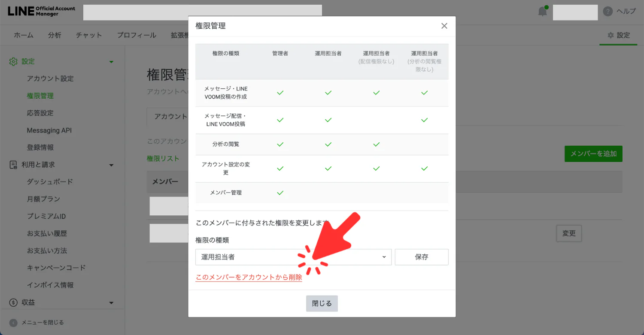Viewport: 644px width, 335px height.
Task: Expand the 収益 sidebar section
Action: click(x=111, y=303)
